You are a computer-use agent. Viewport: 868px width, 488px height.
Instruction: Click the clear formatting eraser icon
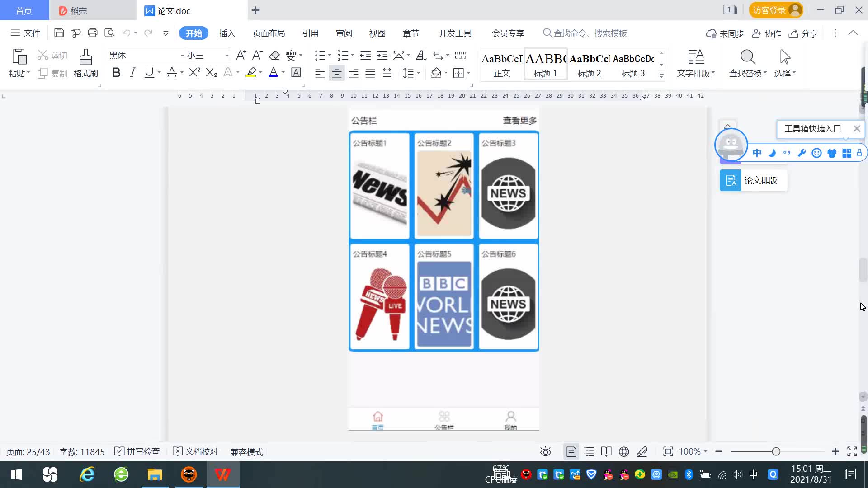274,56
